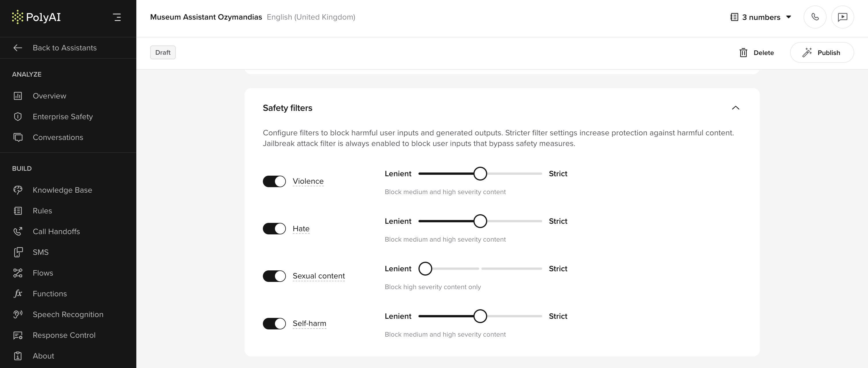Open the video chat icon

tap(843, 17)
